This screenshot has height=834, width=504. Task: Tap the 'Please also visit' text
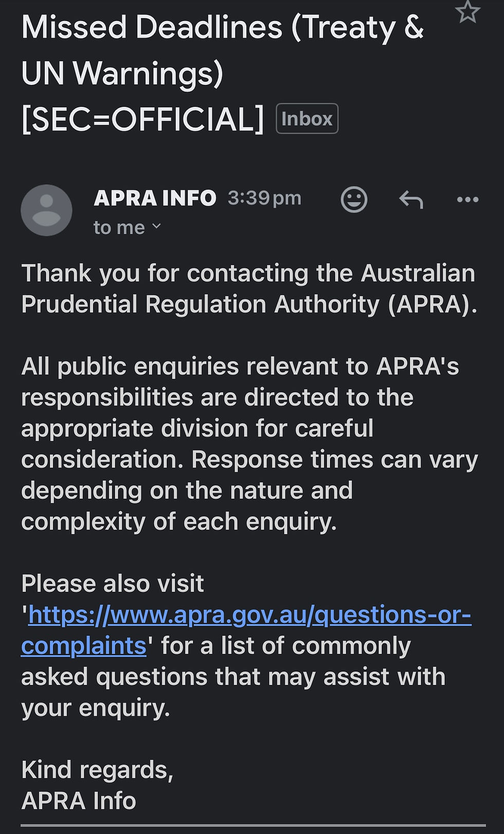113,584
